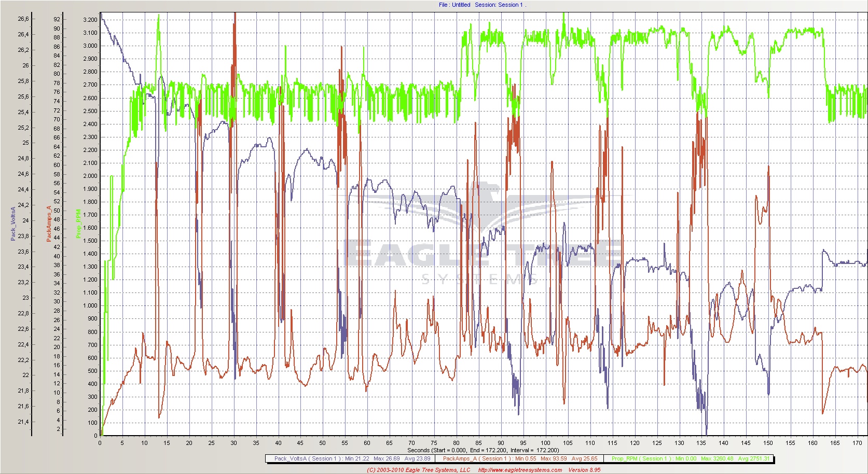The image size is (868, 474).
Task: Click the vertical Prop_RPM axis label
Action: click(x=78, y=224)
